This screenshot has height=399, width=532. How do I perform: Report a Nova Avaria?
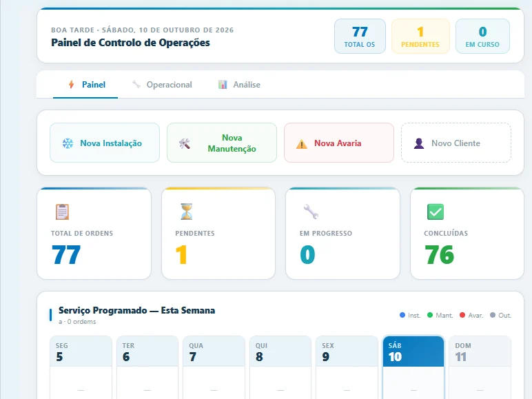pyautogui.click(x=339, y=143)
